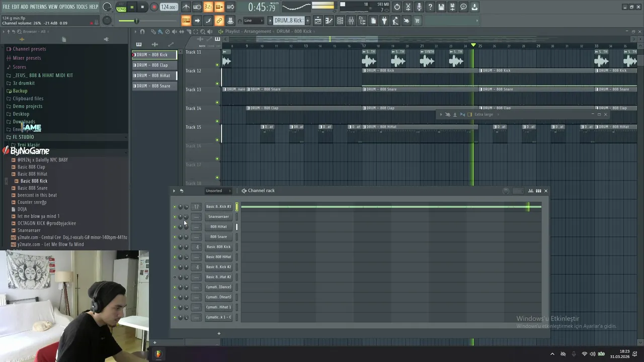Screen dimensions: 644x362
Task: Open the Unsorted channel filter dropdown
Action: click(218, 191)
